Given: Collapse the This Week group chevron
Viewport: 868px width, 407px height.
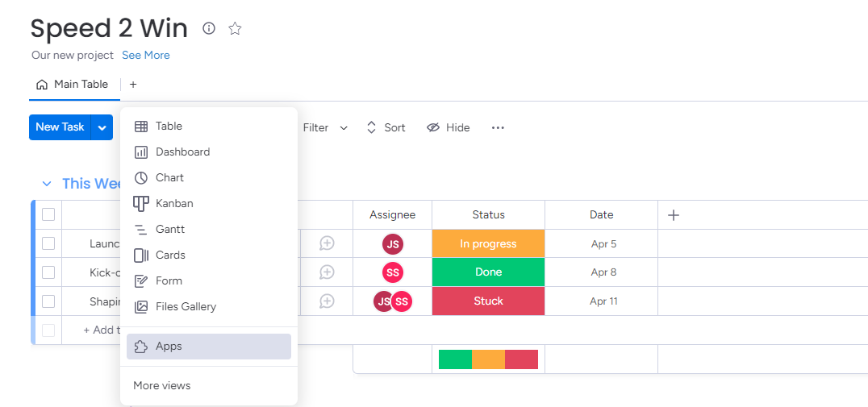Looking at the screenshot, I should (x=47, y=184).
